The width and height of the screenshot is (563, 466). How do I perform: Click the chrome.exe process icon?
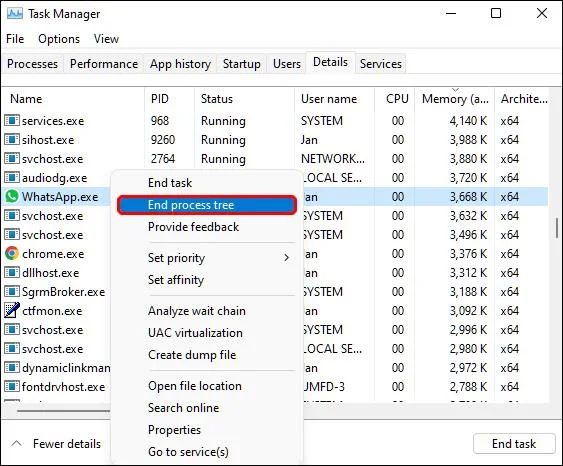click(11, 253)
